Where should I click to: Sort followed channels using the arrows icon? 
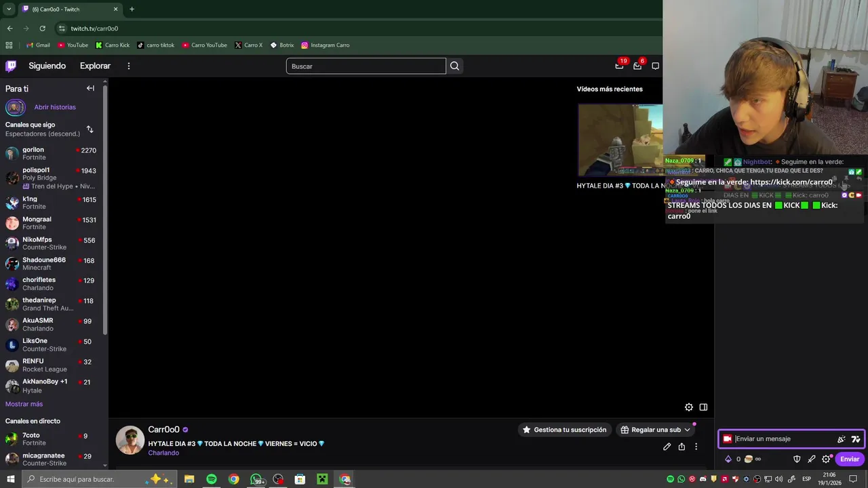[90, 129]
